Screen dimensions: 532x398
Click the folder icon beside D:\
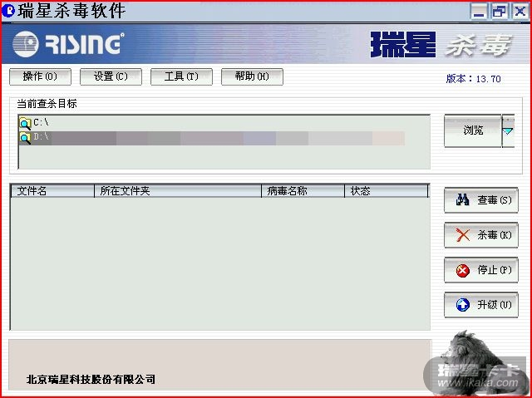click(25, 138)
